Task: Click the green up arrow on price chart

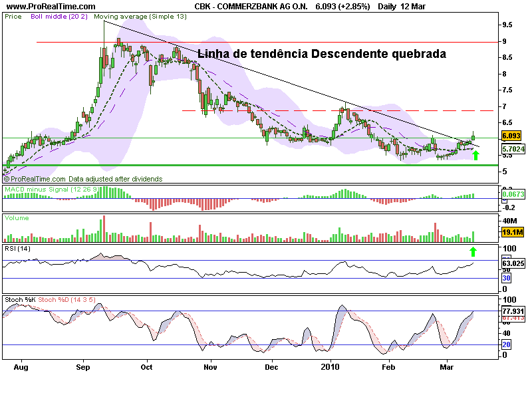Action: click(475, 156)
